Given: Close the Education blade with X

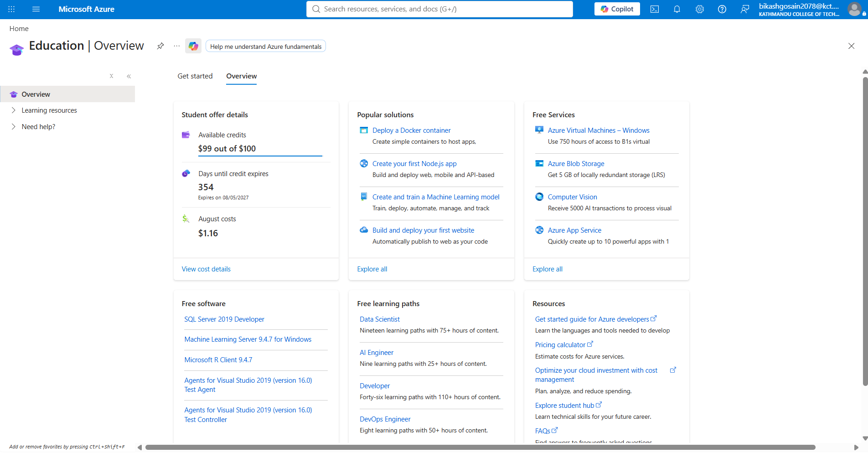Looking at the screenshot, I should [851, 46].
